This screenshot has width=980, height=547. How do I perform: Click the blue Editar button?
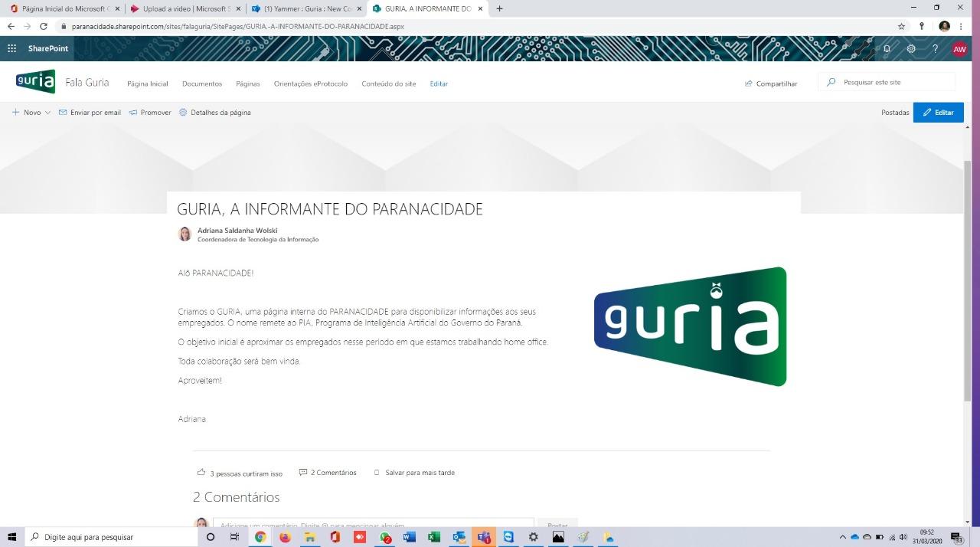click(938, 113)
